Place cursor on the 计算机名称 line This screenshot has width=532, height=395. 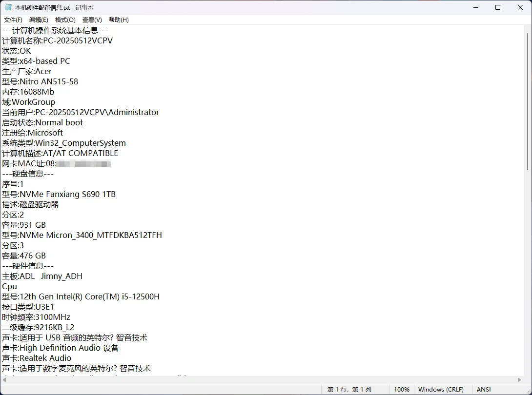57,40
